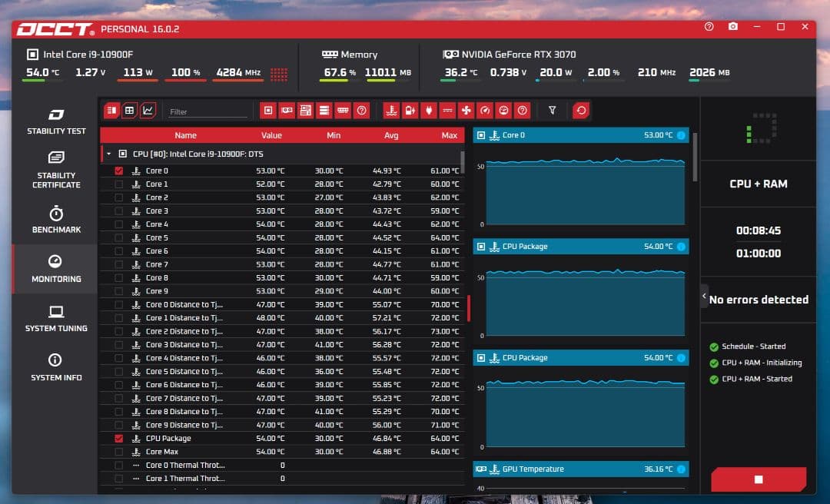Uncheck the CPU Package checkbox

(x=118, y=438)
